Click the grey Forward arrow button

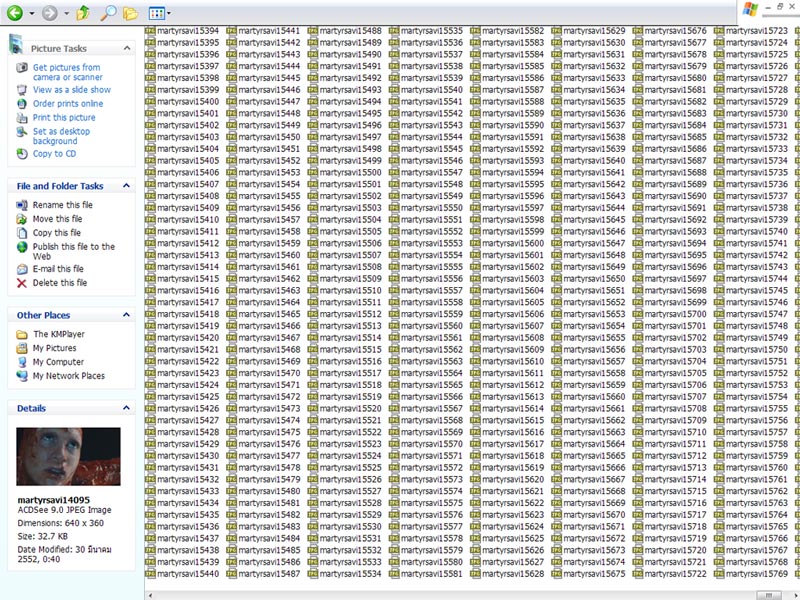49,13
